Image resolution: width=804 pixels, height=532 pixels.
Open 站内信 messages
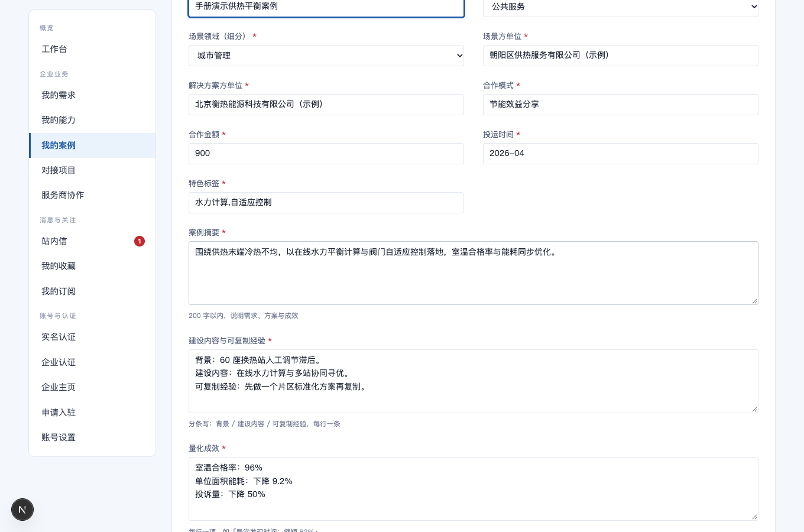pyautogui.click(x=92, y=241)
